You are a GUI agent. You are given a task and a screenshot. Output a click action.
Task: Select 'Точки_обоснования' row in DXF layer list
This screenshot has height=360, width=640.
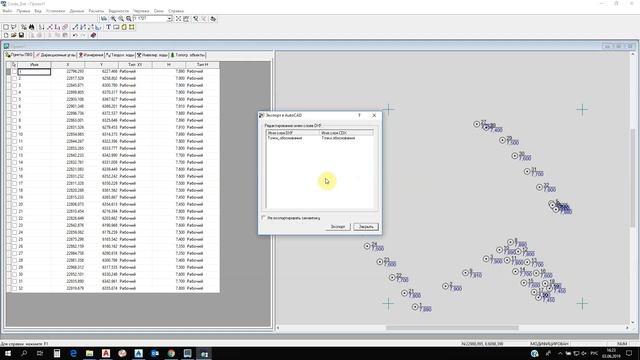[x=320, y=138]
